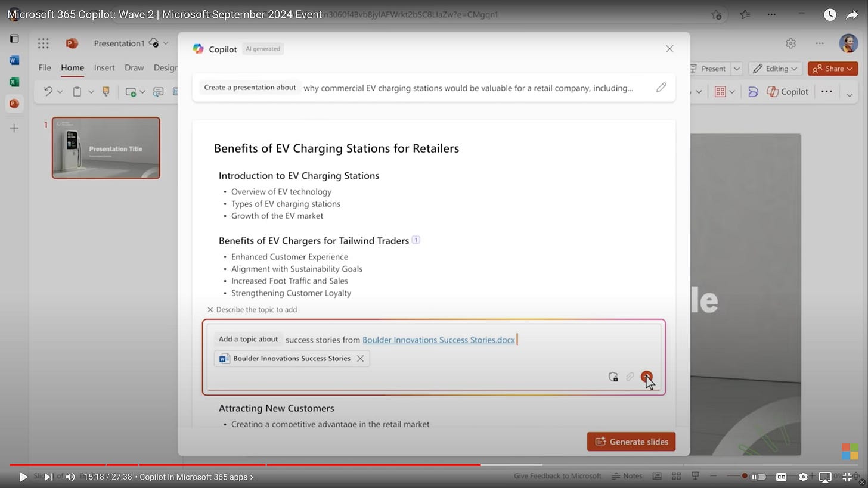Screen dimensions: 868x488
Task: Open Paste options dropdown arrow
Action: [91, 92]
